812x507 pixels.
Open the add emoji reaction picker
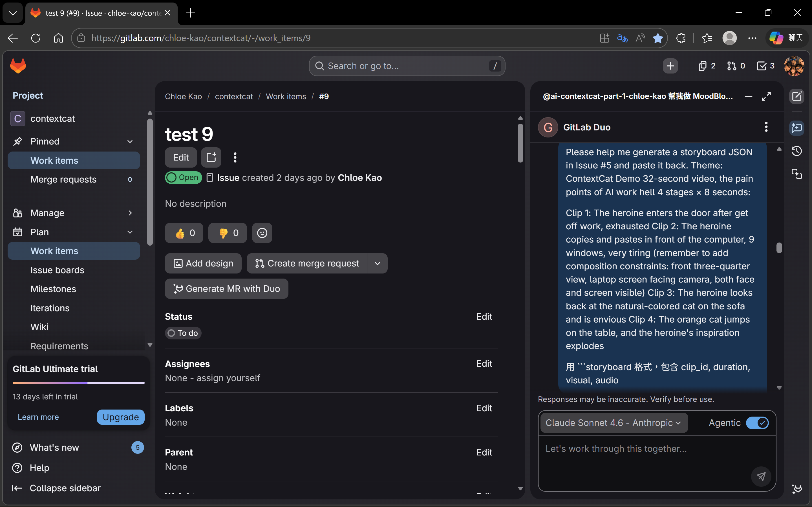tap(262, 233)
